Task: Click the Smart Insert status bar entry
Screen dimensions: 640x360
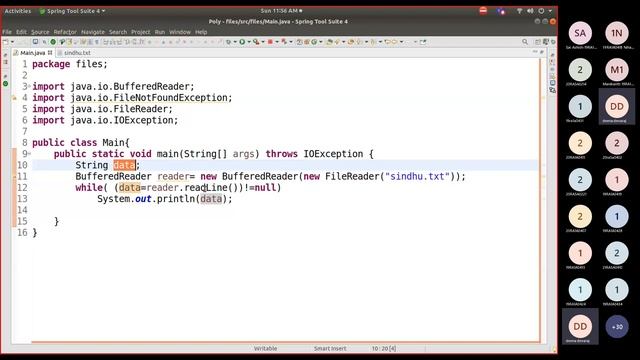Action: tap(330, 349)
